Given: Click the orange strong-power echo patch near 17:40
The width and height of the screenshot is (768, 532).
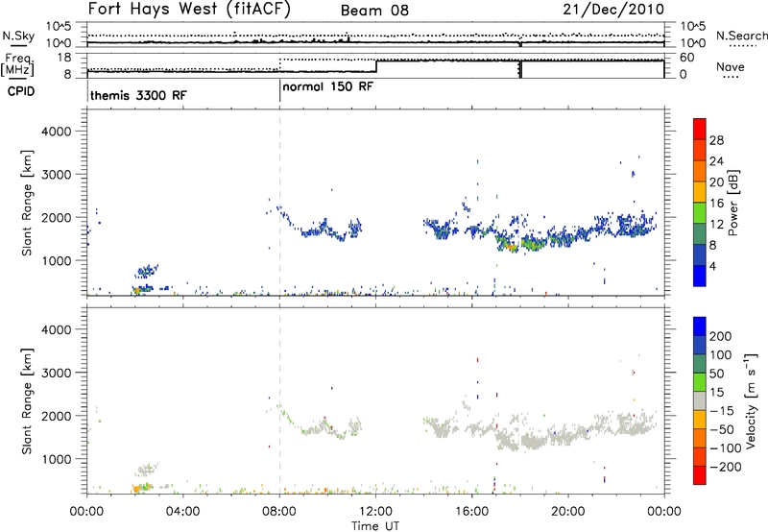Looking at the screenshot, I should 512,248.
